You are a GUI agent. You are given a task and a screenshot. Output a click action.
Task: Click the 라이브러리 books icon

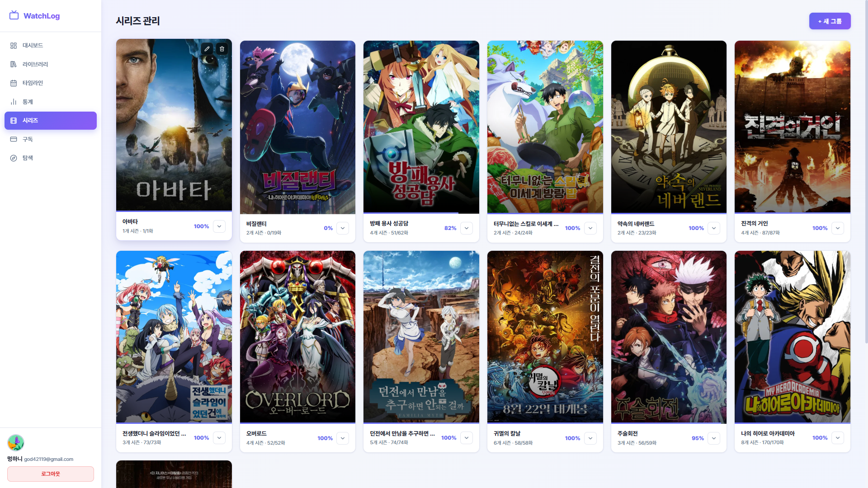14,64
